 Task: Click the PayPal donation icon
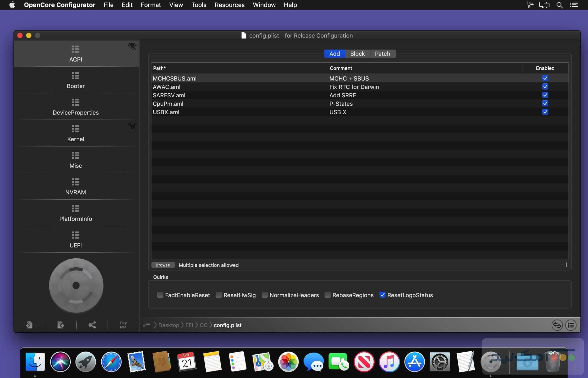point(123,325)
